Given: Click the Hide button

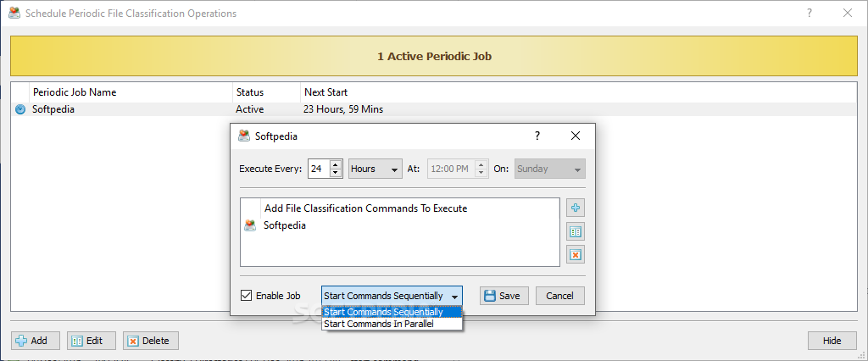Looking at the screenshot, I should pyautogui.click(x=832, y=341).
